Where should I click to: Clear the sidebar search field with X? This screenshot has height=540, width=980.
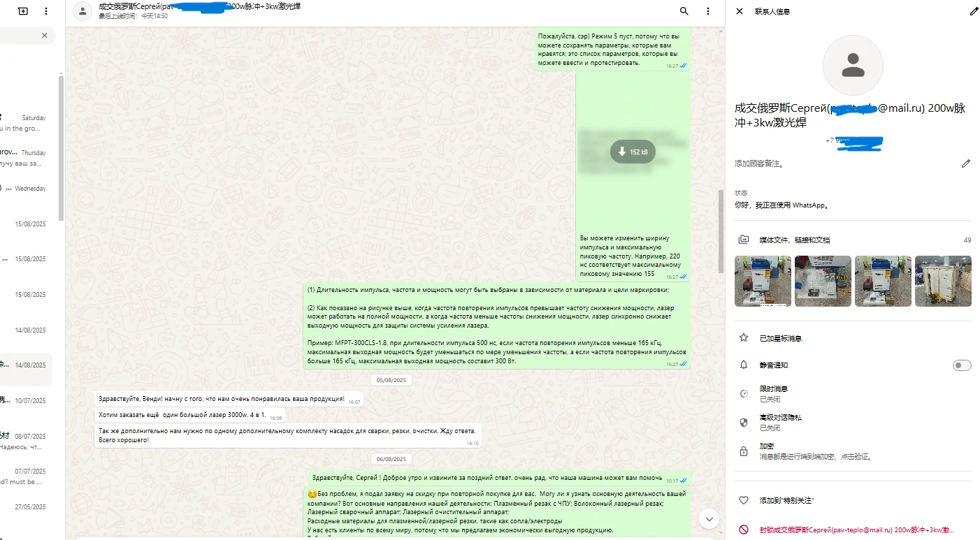(45, 36)
